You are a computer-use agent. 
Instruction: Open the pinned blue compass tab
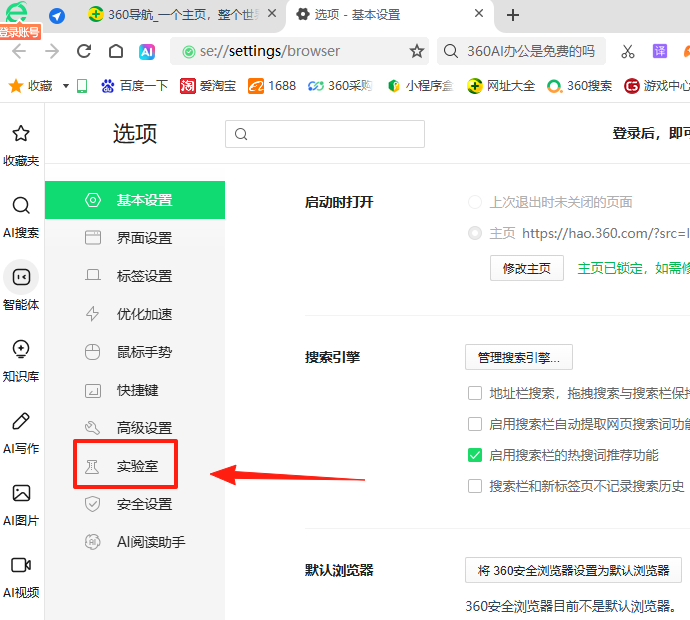point(57,16)
